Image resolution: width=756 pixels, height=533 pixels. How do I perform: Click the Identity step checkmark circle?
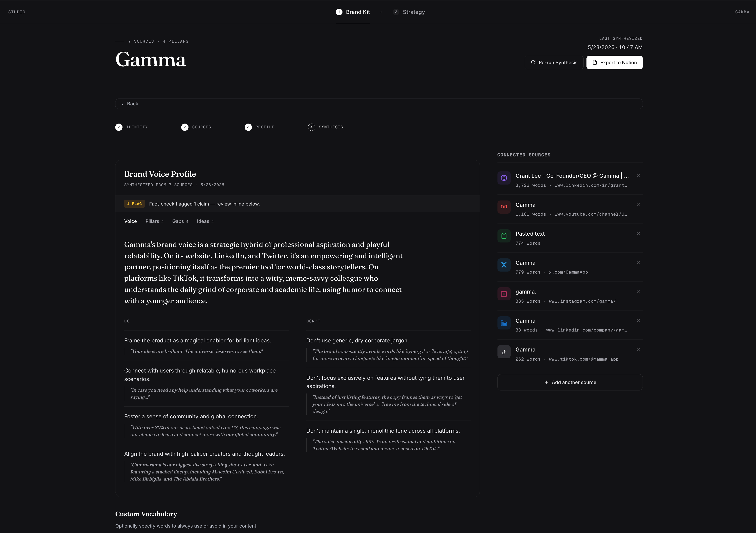click(119, 127)
